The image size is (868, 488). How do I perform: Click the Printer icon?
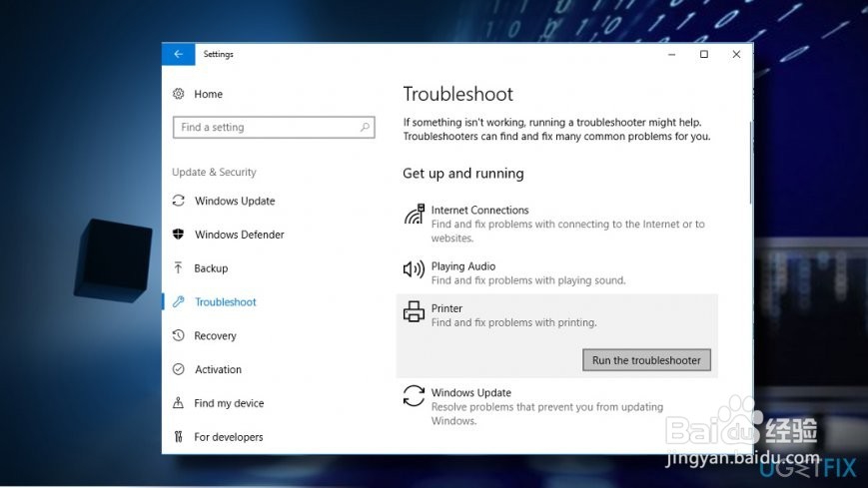(414, 311)
